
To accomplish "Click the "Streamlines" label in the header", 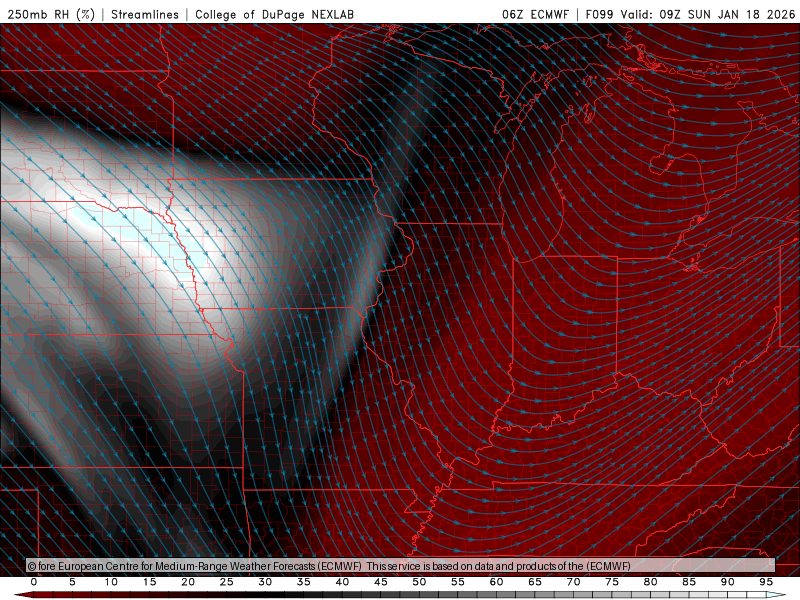I will [x=145, y=14].
